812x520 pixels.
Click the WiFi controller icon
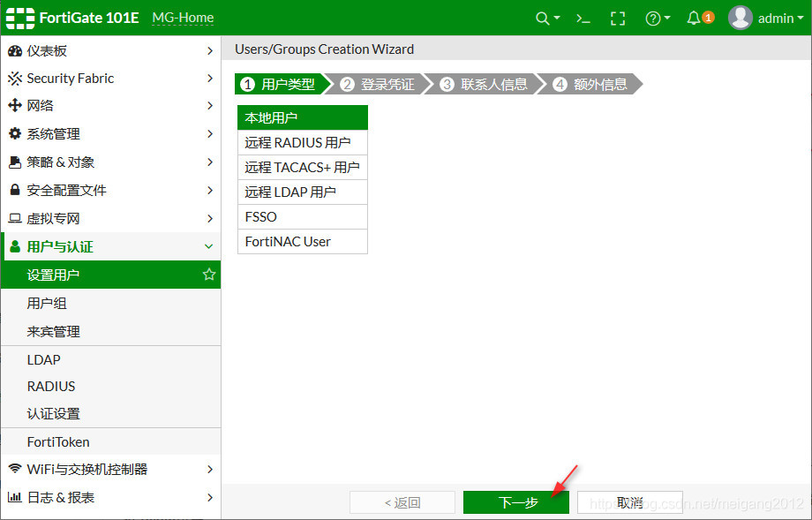[15, 469]
